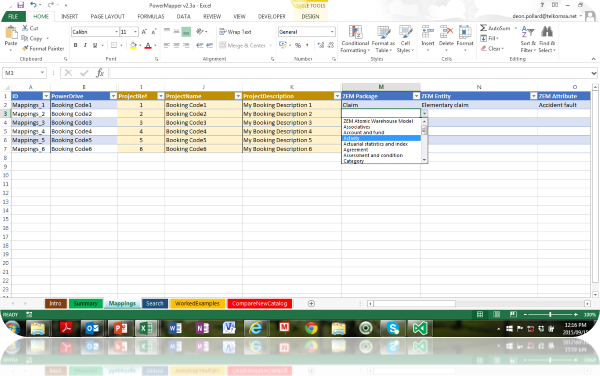
Task: Undo the last action
Action: tap(33, 5)
